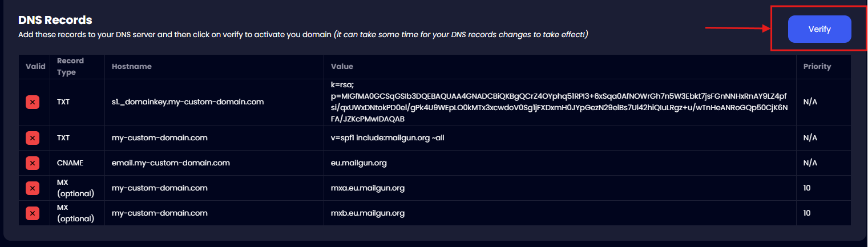The height and width of the screenshot is (247, 868).
Task: Click the Priority column header
Action: coord(817,67)
